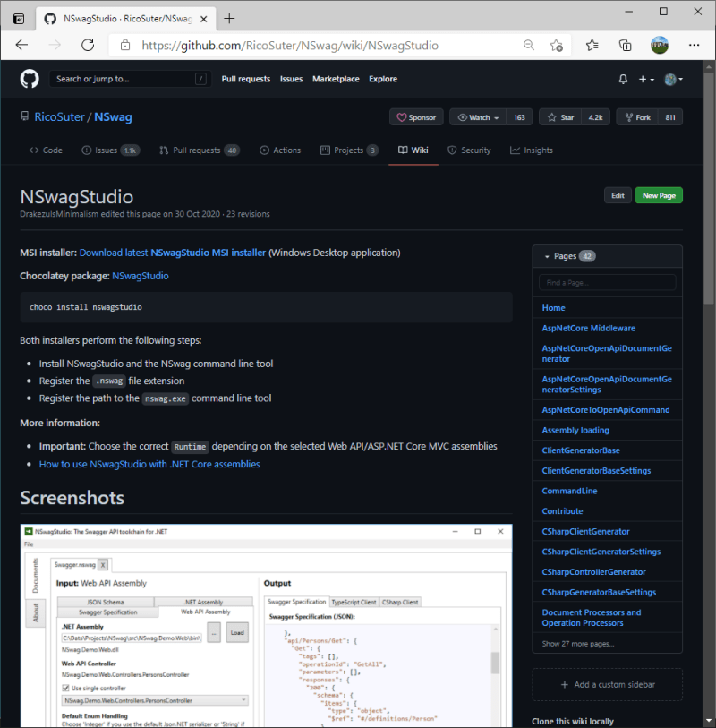This screenshot has height=728, width=716.
Task: Add a custom sidebar
Action: click(x=608, y=685)
